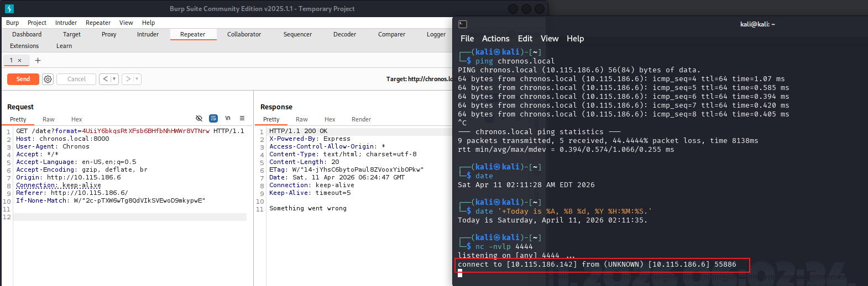Click the ETag response header line
The image size is (868, 286).
pyautogui.click(x=346, y=170)
